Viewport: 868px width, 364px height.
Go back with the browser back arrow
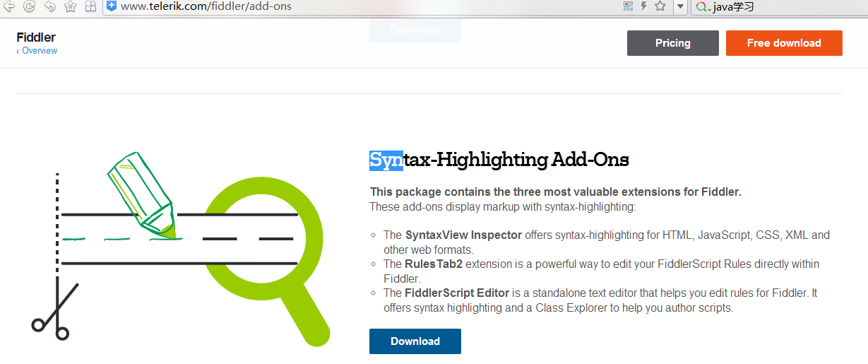[9, 6]
